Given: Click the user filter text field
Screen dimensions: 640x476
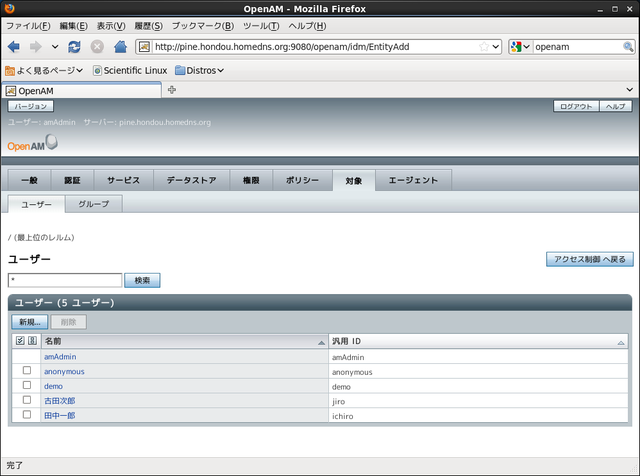Looking at the screenshot, I should [x=65, y=281].
